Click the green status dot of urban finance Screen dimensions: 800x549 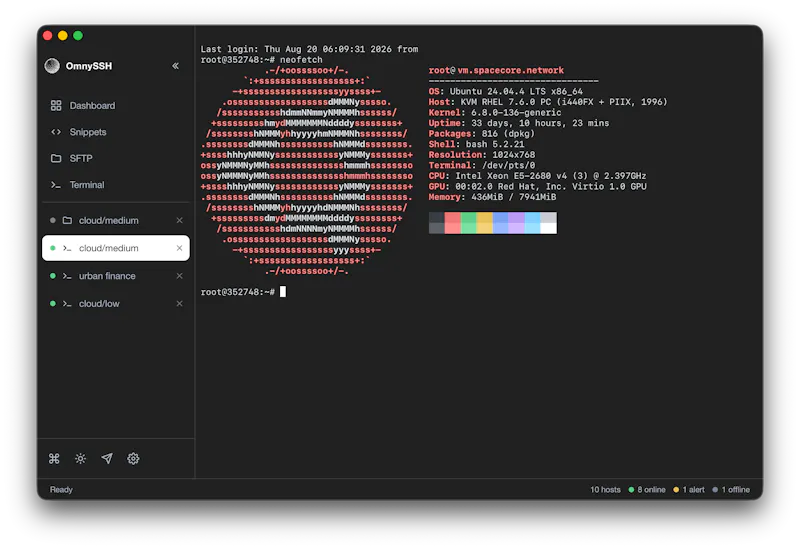(53, 276)
